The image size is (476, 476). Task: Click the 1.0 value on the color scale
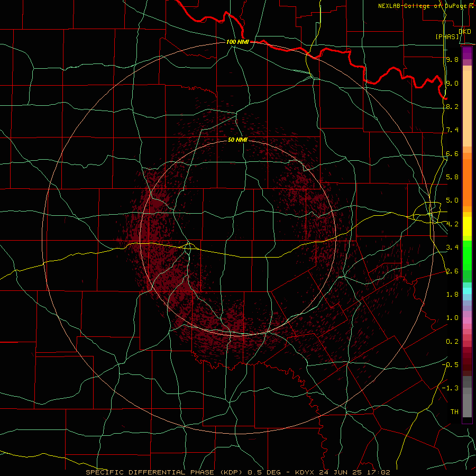pos(452,318)
